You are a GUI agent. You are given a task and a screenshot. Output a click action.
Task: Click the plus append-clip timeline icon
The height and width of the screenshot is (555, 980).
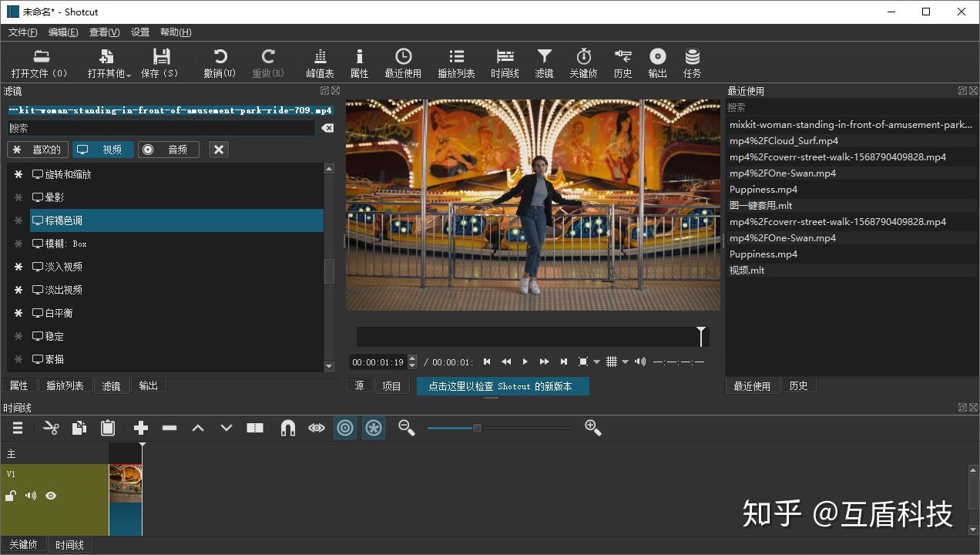141,428
